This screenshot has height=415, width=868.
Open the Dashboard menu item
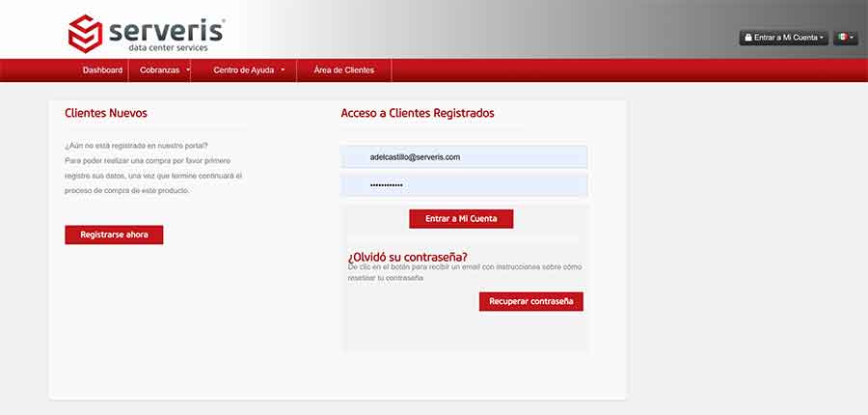[102, 70]
